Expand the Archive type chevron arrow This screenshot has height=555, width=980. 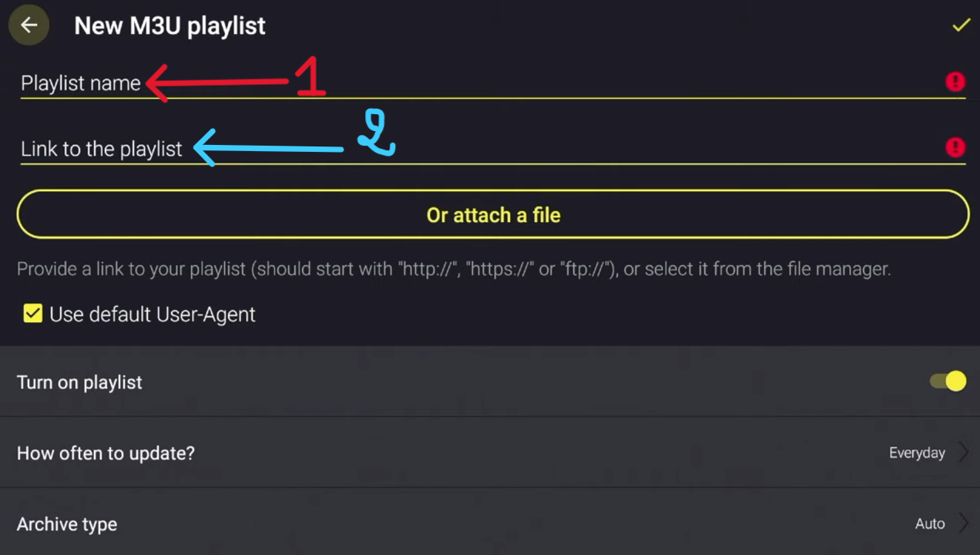pos(963,523)
